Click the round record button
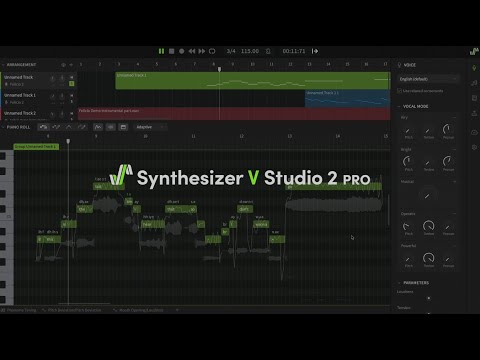Image resolution: width=480 pixels, height=360 pixels. coord(182,51)
